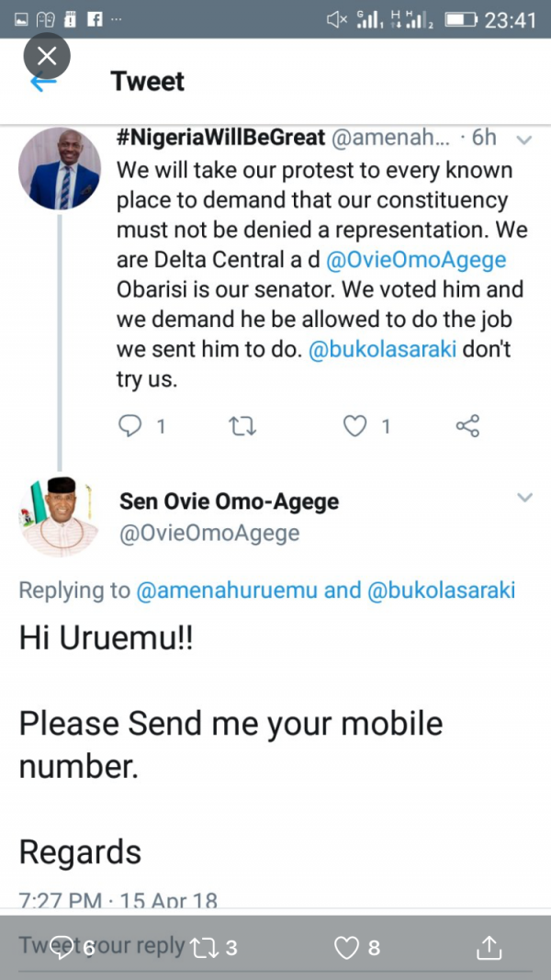Open the @bukolasaraki mention in first tweet
This screenshot has height=980, width=551.
(386, 350)
